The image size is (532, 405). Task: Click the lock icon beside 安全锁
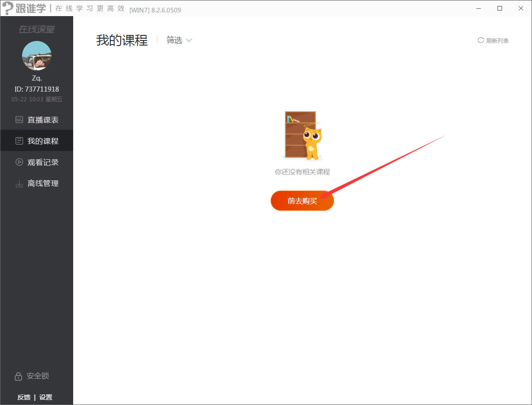19,376
